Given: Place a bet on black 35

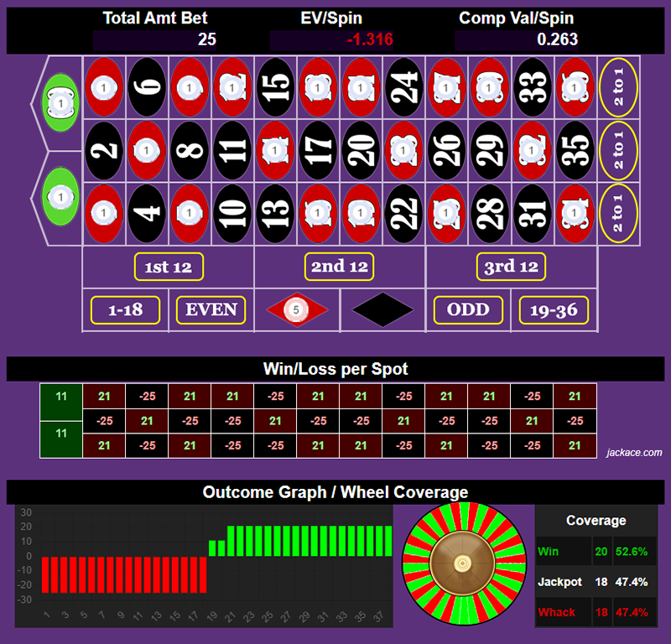Looking at the screenshot, I should pyautogui.click(x=575, y=150).
